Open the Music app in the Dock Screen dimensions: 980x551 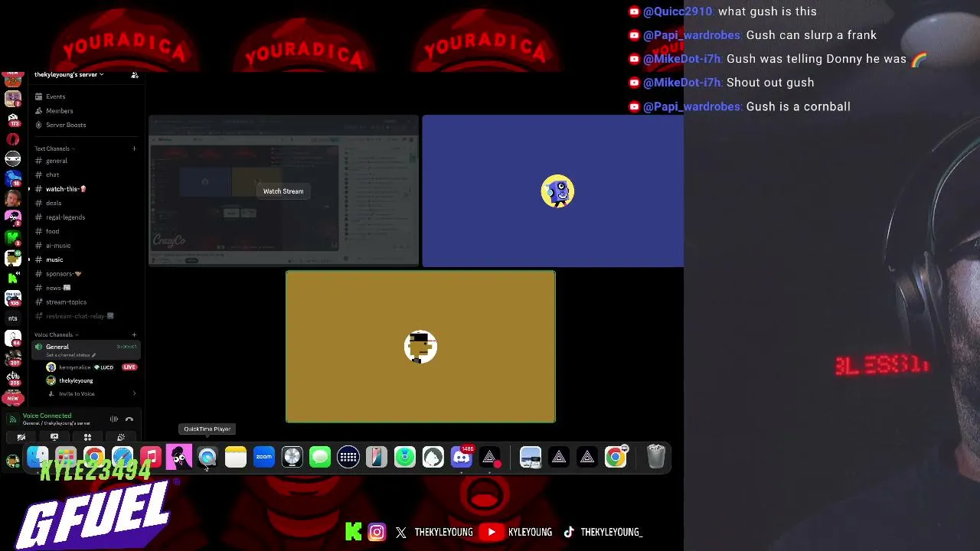pyautogui.click(x=151, y=458)
